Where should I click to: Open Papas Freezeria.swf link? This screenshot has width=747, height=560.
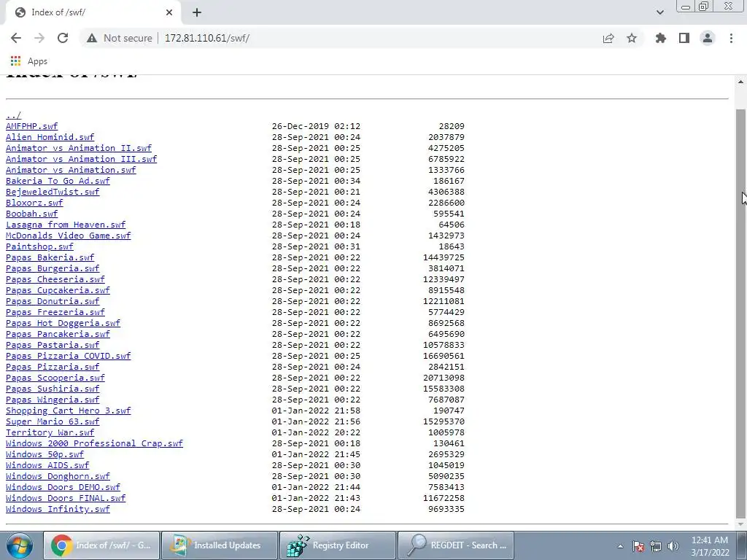point(55,312)
